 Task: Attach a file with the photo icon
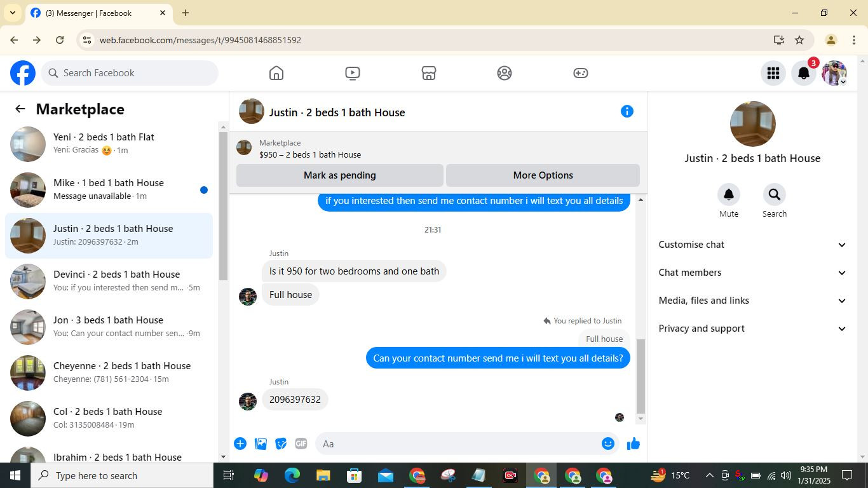tap(261, 444)
